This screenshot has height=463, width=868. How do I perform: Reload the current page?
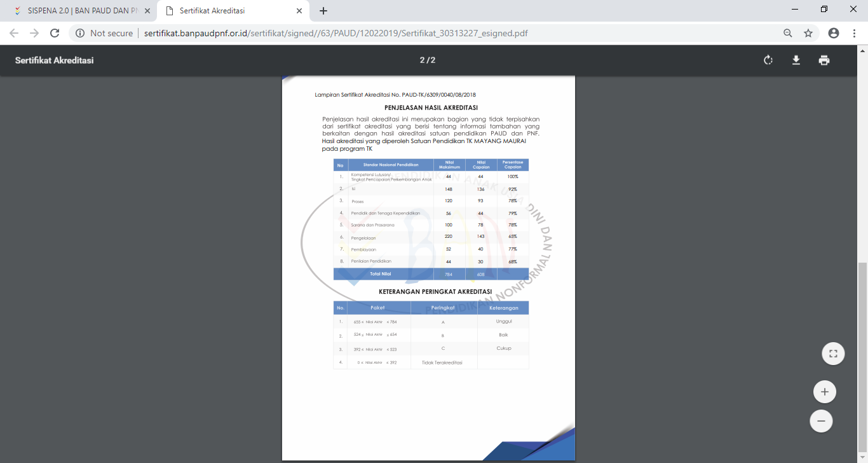(x=55, y=33)
